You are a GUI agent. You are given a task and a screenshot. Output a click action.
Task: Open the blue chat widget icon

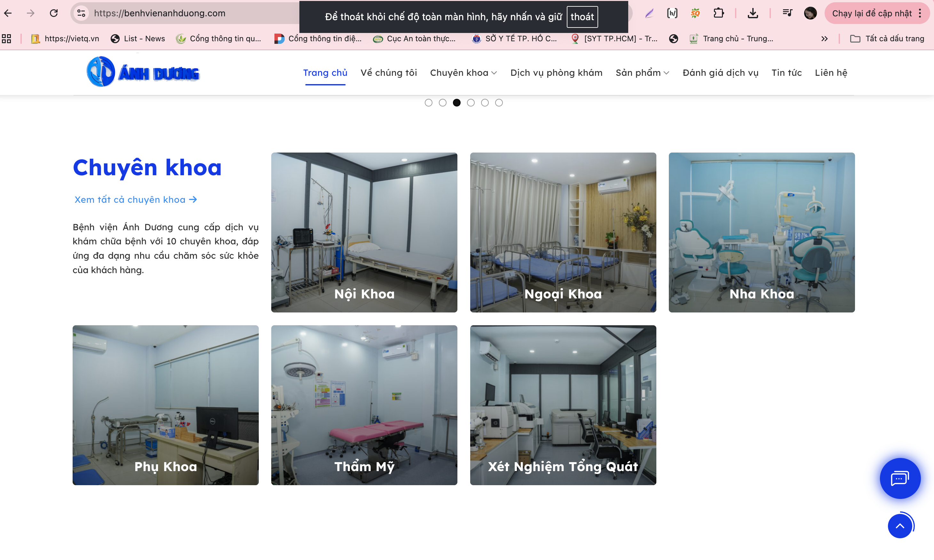(x=900, y=478)
